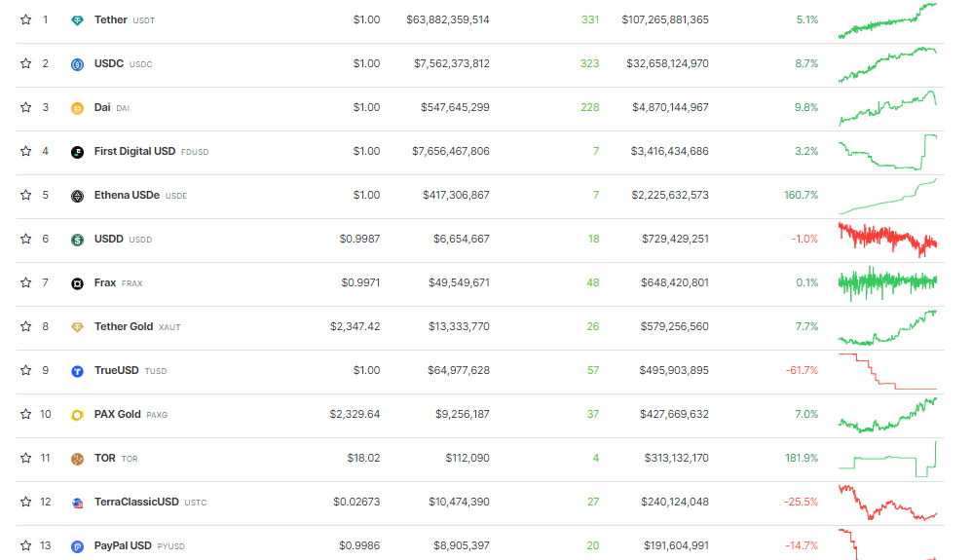Image resolution: width=972 pixels, height=560 pixels.
Task: Open the USDD red sparkline chart
Action: pos(887,240)
